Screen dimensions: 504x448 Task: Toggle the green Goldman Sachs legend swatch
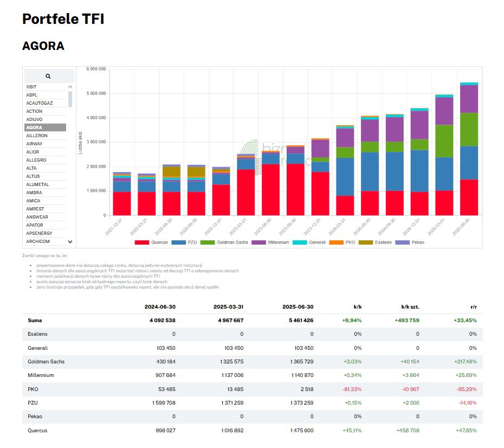(x=208, y=242)
